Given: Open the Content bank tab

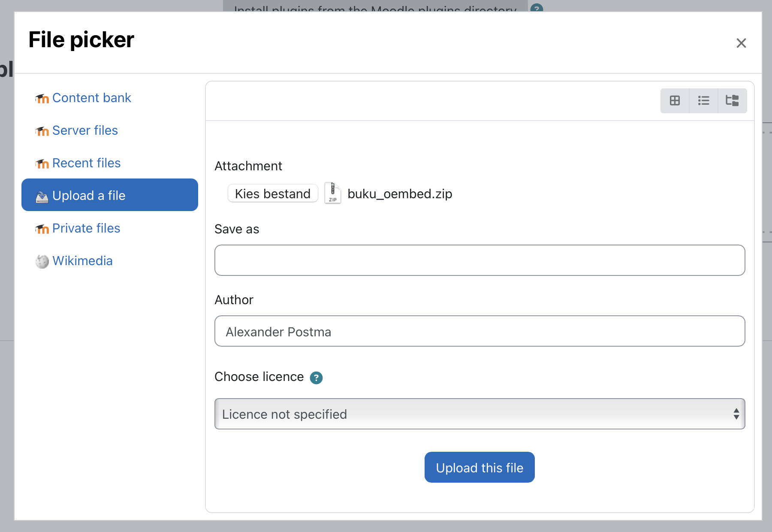Looking at the screenshot, I should coord(91,98).
